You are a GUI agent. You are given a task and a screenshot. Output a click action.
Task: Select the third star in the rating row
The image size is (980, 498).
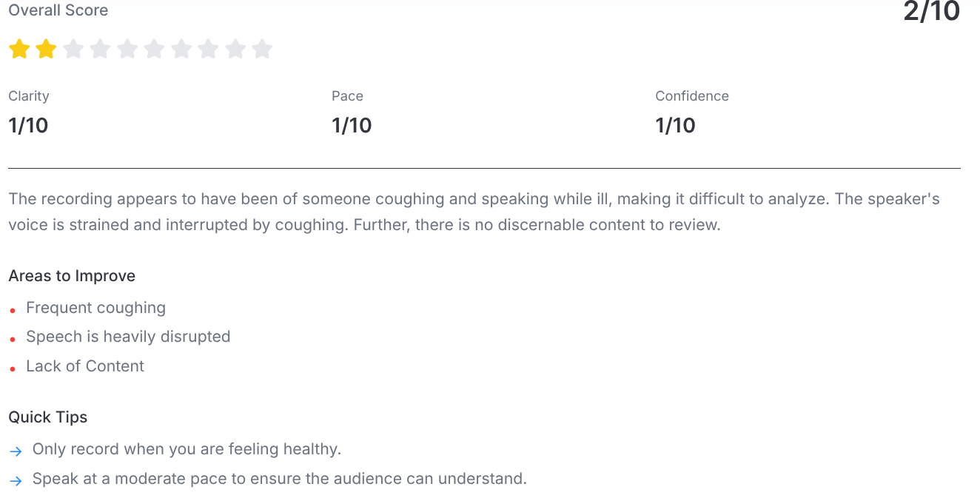[73, 50]
